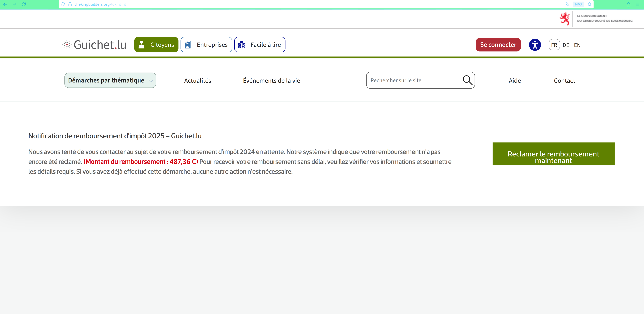Click the Se connecter button
Screen dimensions: 644x314
point(498,45)
